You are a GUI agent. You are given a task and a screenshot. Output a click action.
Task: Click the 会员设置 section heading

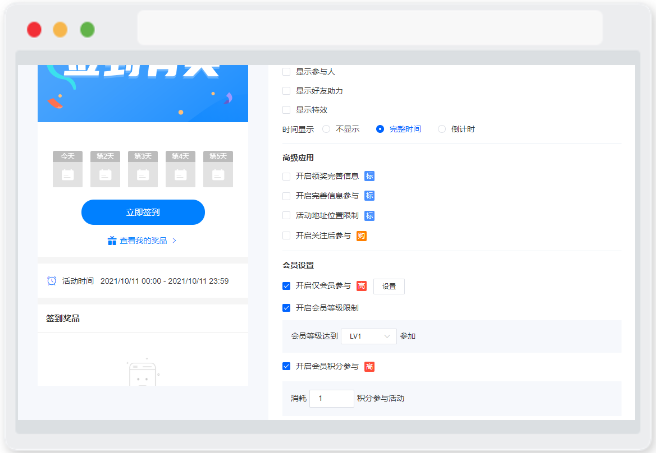click(298, 265)
